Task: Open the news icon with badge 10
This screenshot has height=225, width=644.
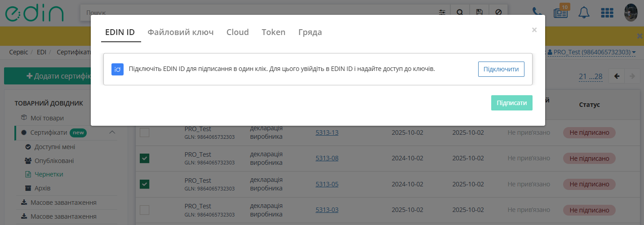Action: [x=561, y=12]
